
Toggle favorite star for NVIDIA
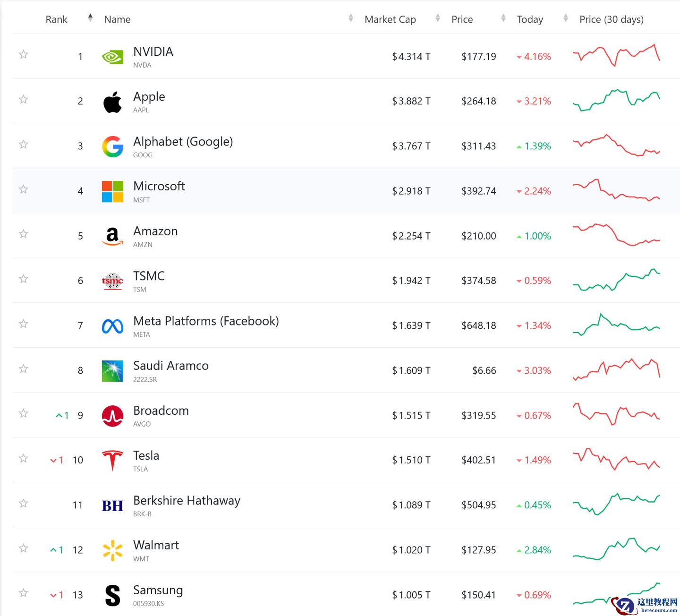[23, 55]
